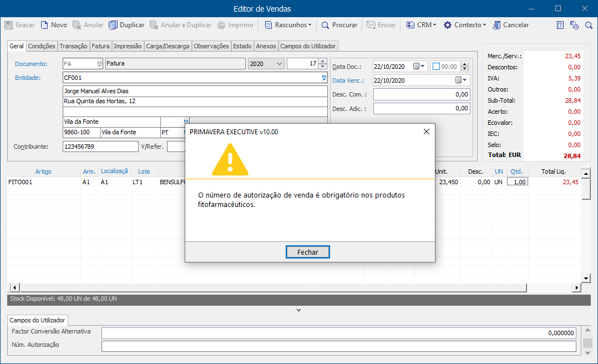Image resolution: width=598 pixels, height=364 pixels.
Task: Click the Cancelar toolbar icon
Action: pos(496,25)
